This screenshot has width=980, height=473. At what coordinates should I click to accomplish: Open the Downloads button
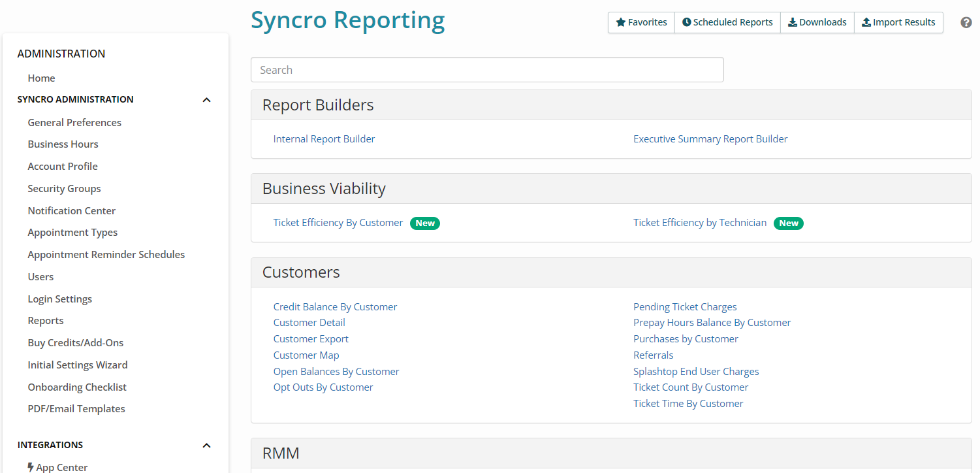click(817, 22)
